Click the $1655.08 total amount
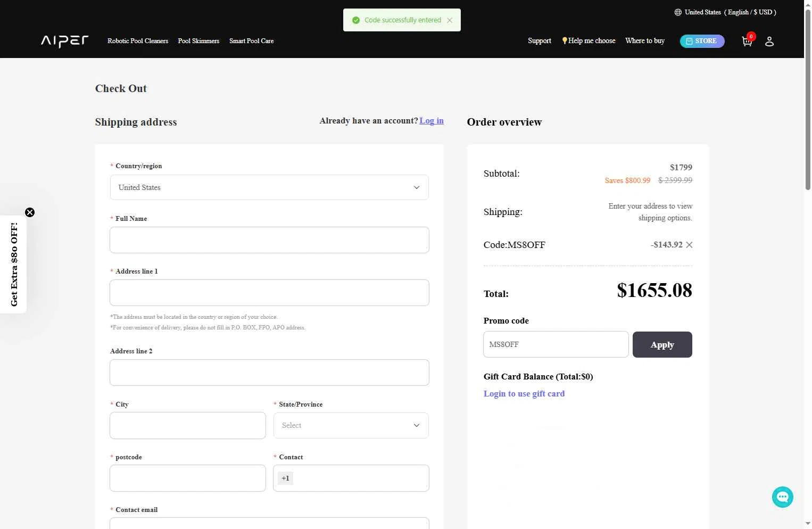Screen dimensions: 812x529 pos(654,291)
